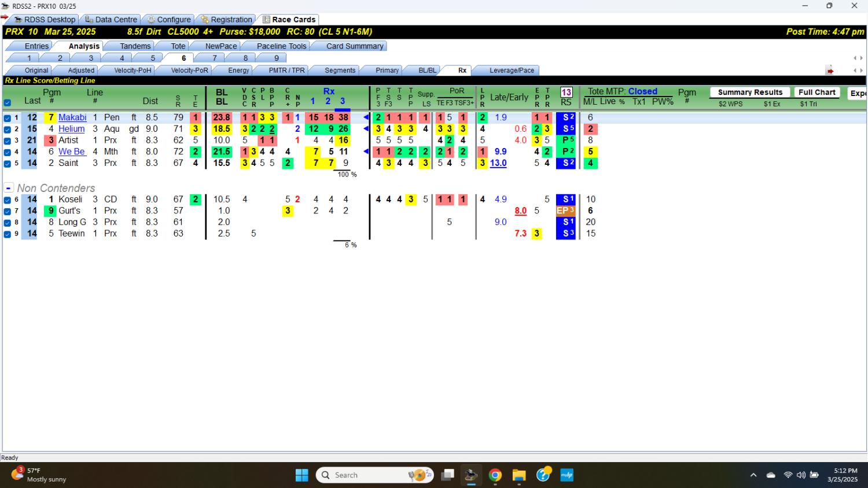Toggle the checkbox for the Artist row
868x488 pixels.
pyautogui.click(x=8, y=141)
